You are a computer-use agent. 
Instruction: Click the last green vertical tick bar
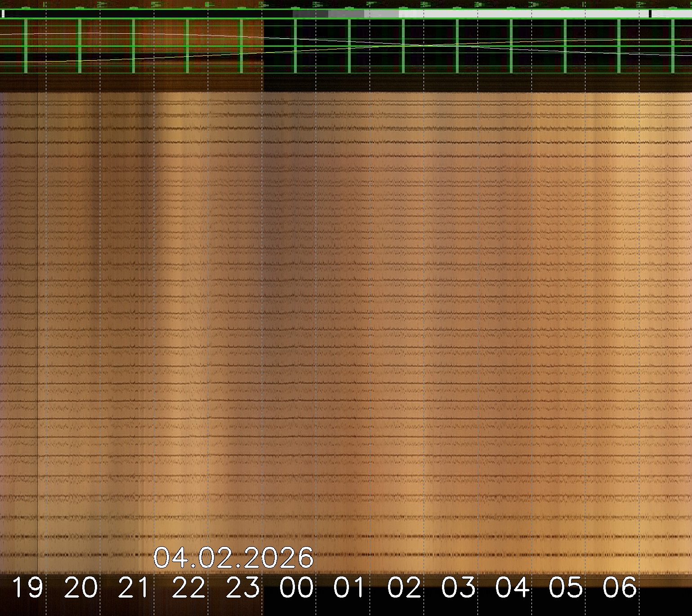click(673, 46)
